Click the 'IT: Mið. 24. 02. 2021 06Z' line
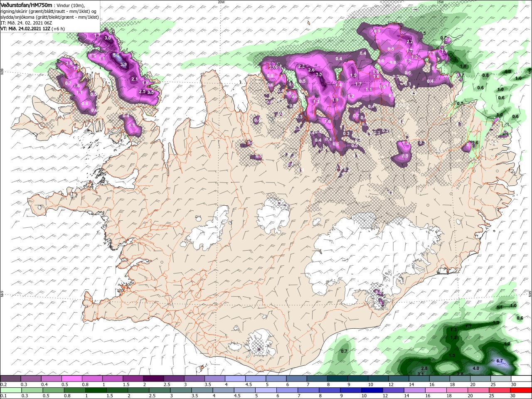 pos(26,22)
